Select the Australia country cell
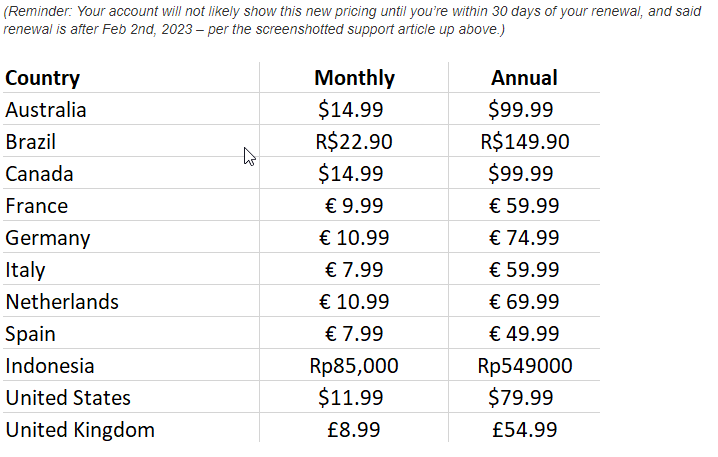 [46, 110]
